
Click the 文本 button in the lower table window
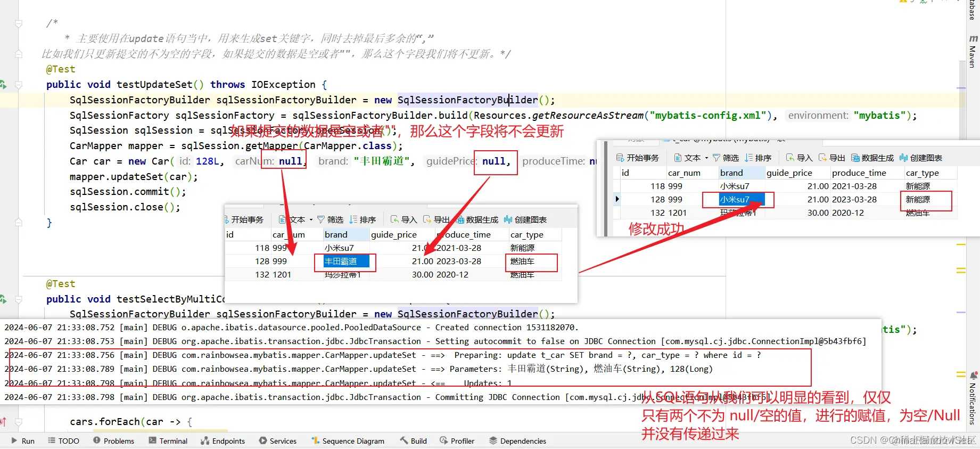coord(292,219)
